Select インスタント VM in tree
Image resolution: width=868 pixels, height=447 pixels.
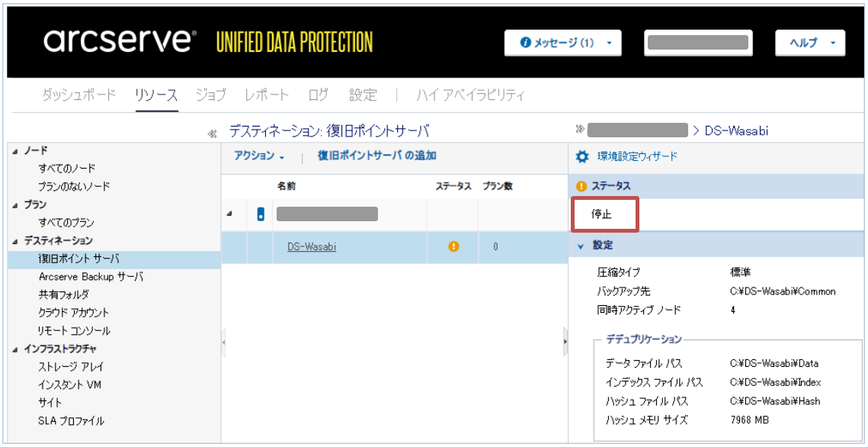70,385
